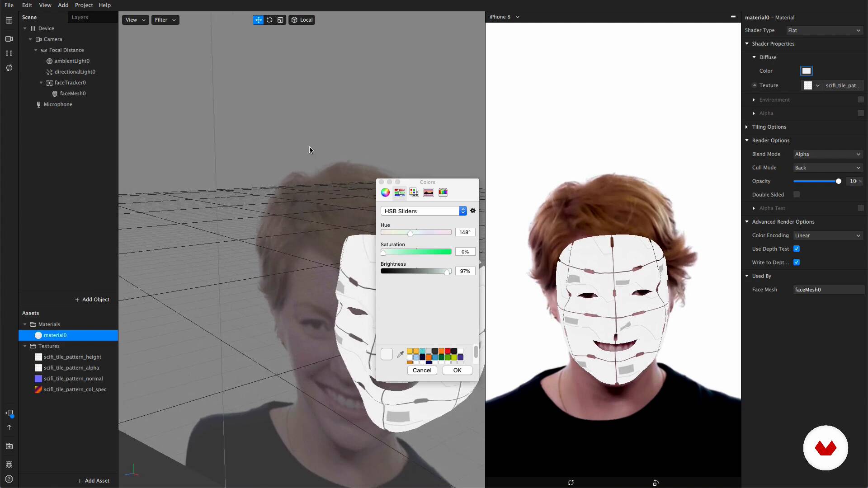Click the Hue value input field
This screenshot has height=488, width=868.
point(465,232)
